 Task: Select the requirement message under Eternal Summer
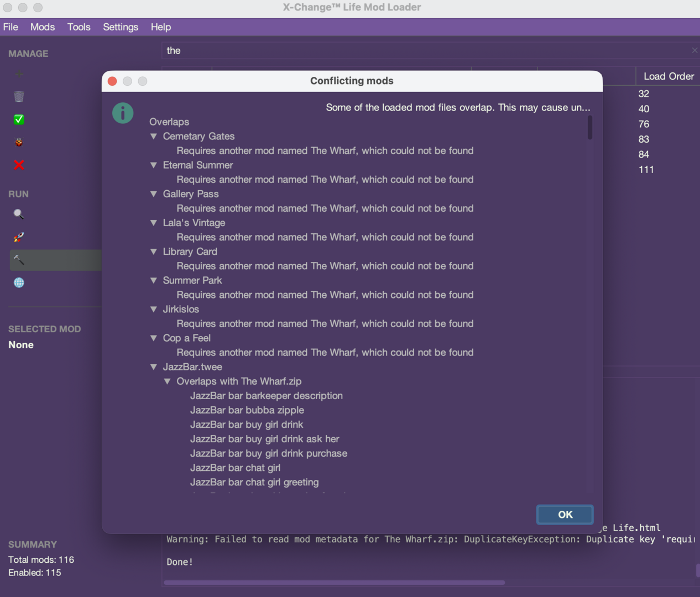click(x=325, y=179)
